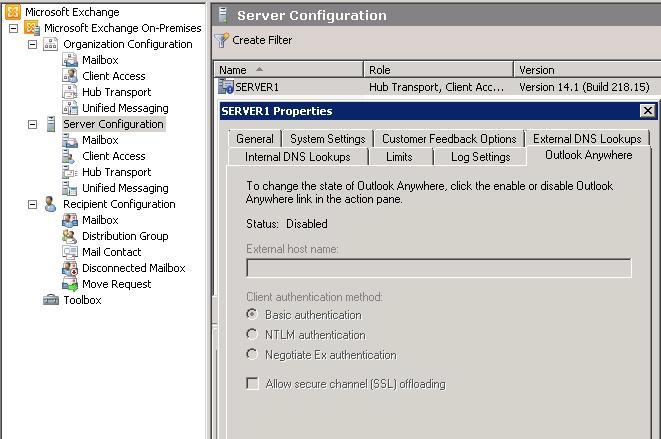Image resolution: width=661 pixels, height=439 pixels.
Task: Select Microsoft Exchange root label
Action: 72,12
